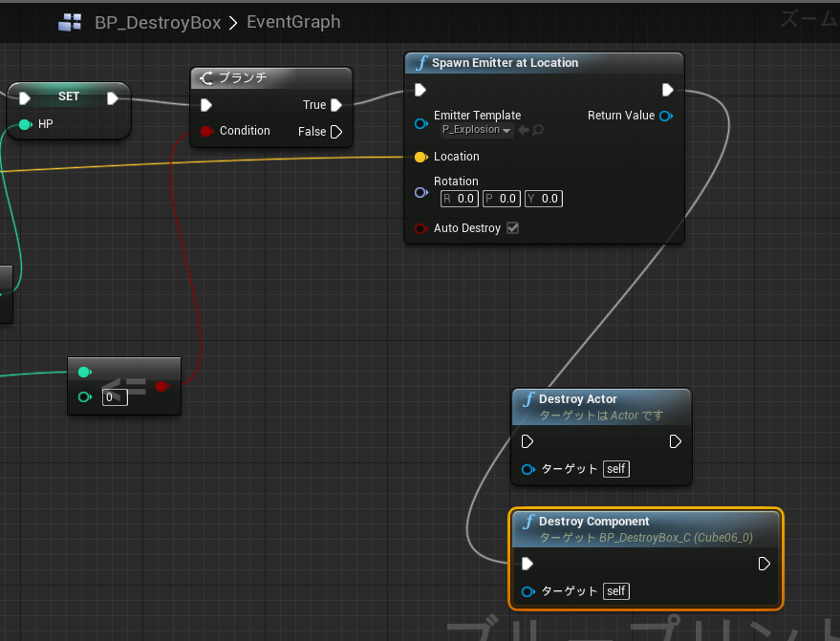The height and width of the screenshot is (641, 840).
Task: Toggle the Auto Destroy checkbox
Action: tap(513, 228)
